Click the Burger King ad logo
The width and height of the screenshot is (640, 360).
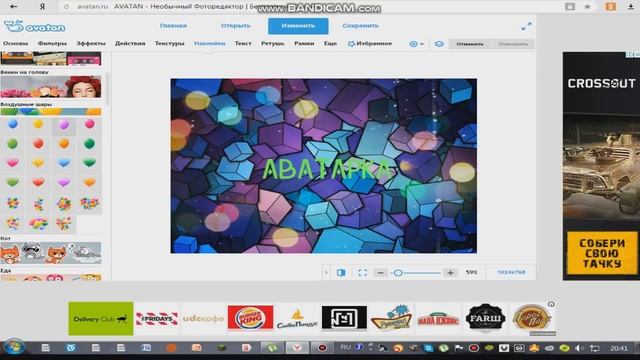tap(250, 317)
